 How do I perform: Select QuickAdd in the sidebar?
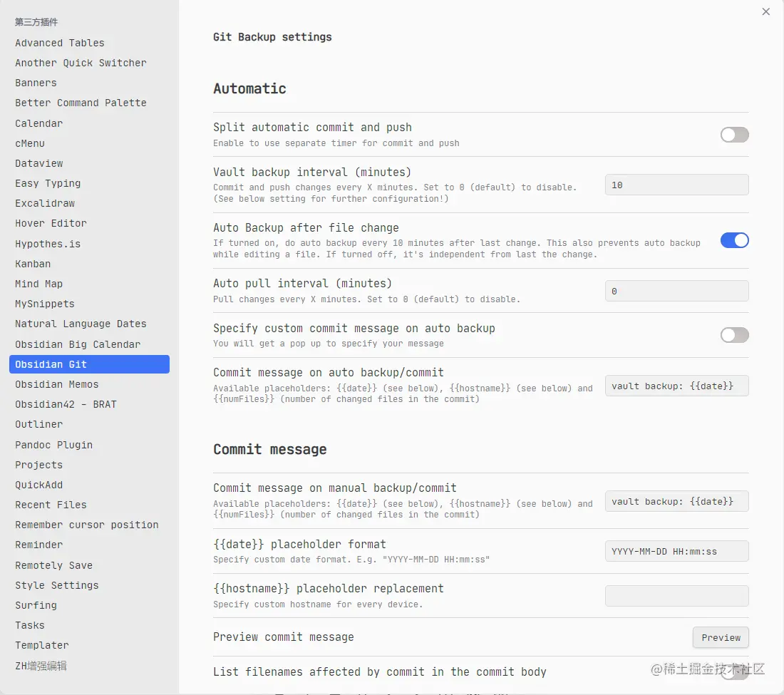(x=89, y=485)
